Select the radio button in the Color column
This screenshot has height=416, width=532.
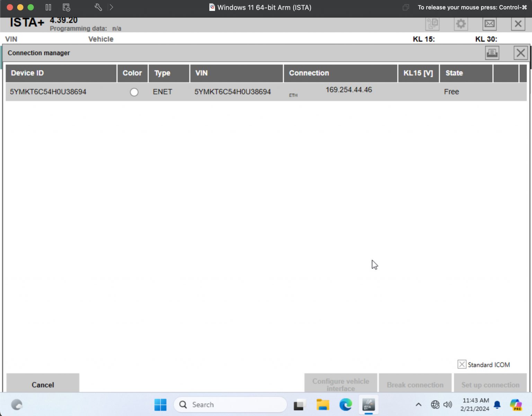point(134,92)
